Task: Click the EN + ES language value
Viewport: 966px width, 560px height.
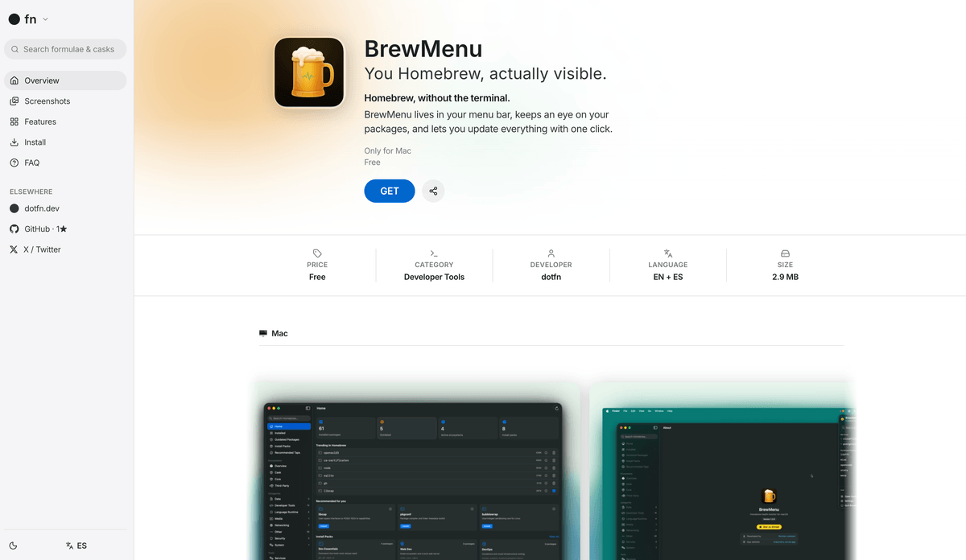Action: click(x=668, y=277)
